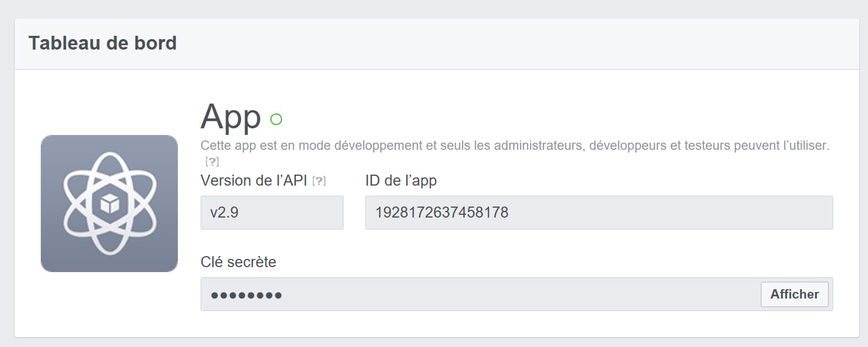Click the large App title text
This screenshot has width=868, height=347.
coord(231,117)
